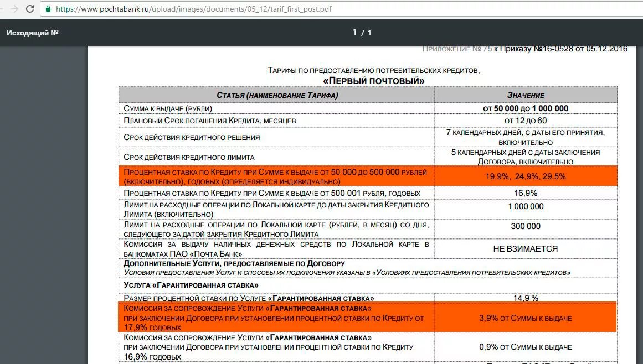Image resolution: width=643 pixels, height=364 pixels.
Task: Click the pochtabank.ru URL address field
Action: click(341, 9)
